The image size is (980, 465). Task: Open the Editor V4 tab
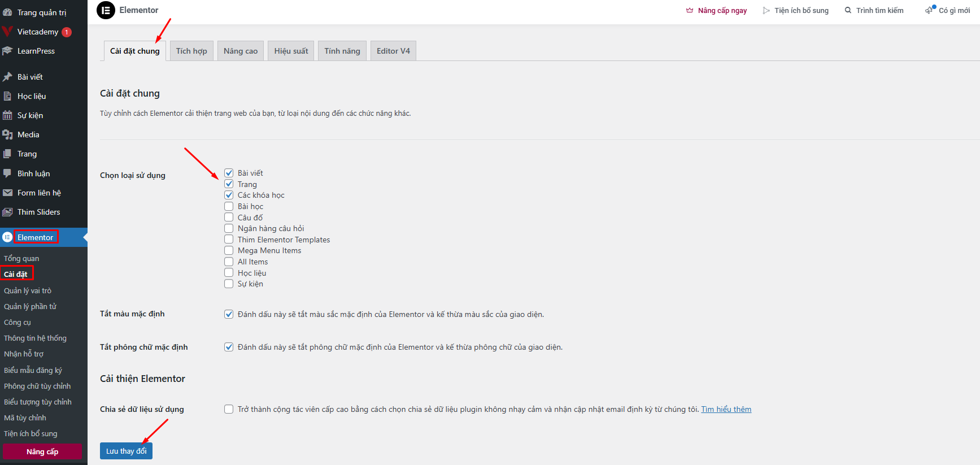coord(393,51)
